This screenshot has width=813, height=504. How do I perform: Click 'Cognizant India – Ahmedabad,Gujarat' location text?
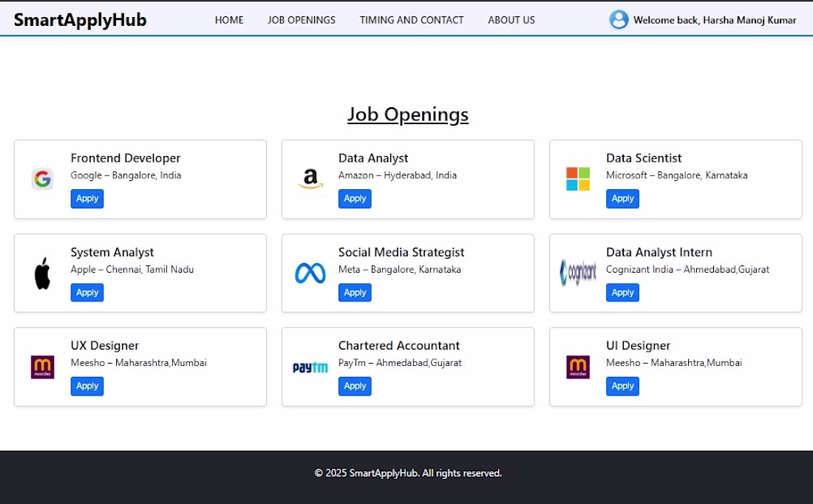tap(687, 270)
